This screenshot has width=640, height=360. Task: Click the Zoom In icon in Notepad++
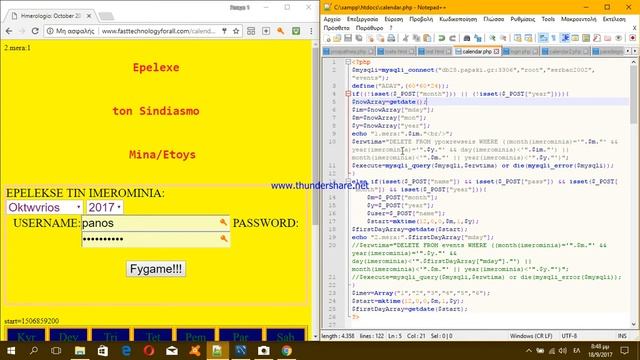tap(492, 38)
